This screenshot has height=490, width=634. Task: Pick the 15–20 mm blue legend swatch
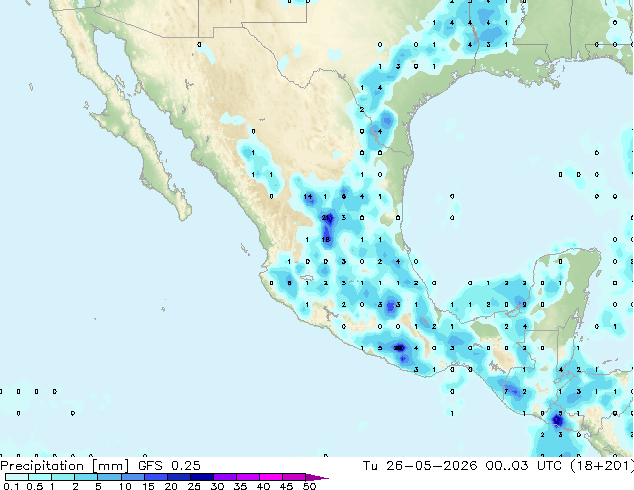pos(155,477)
